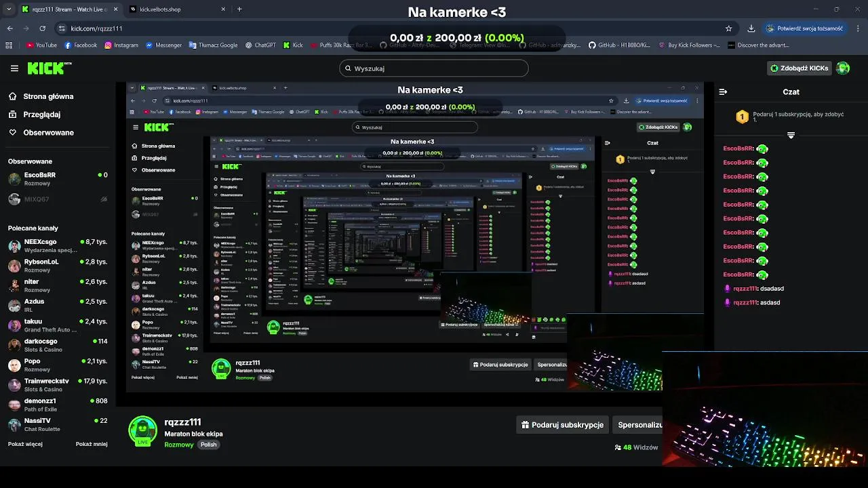The height and width of the screenshot is (488, 868).
Task: Click the chat scroll-down arrow under gift banner
Action: [791, 136]
